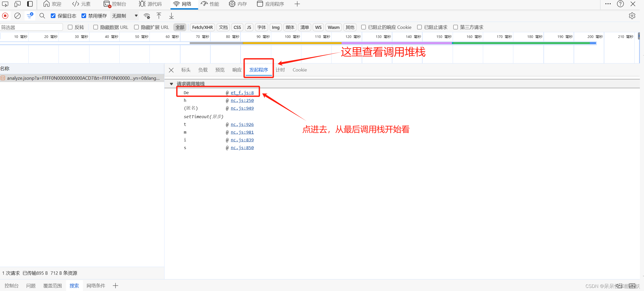Open the Coverage drawer tab

pyautogui.click(x=53, y=286)
